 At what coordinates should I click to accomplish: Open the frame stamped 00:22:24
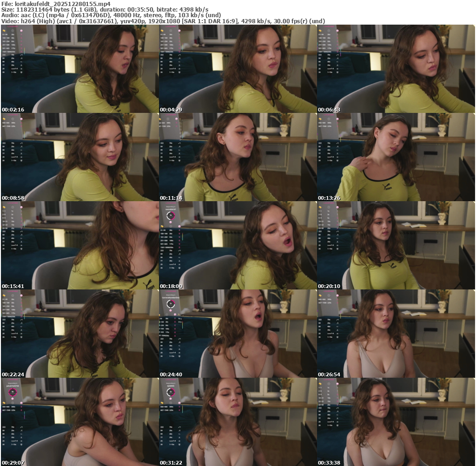click(x=80, y=334)
